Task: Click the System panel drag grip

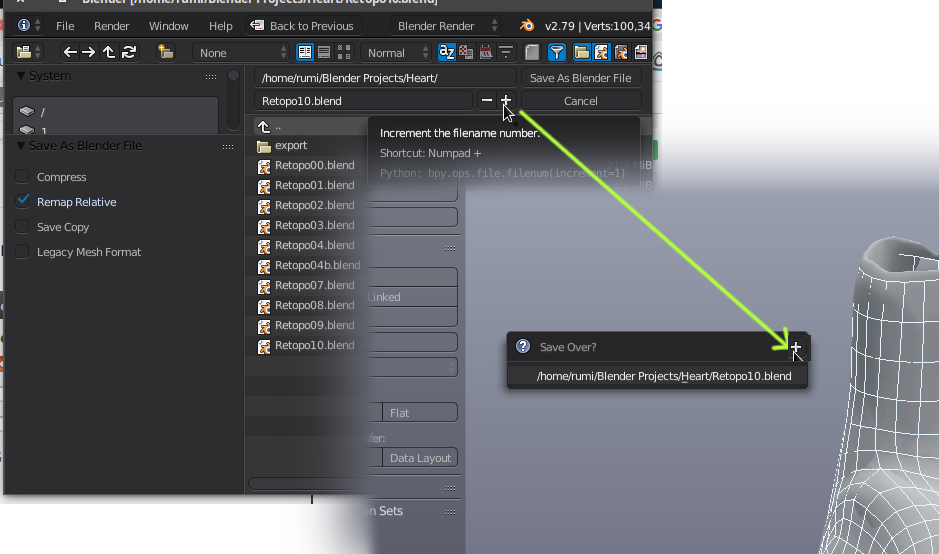Action: coord(211,77)
